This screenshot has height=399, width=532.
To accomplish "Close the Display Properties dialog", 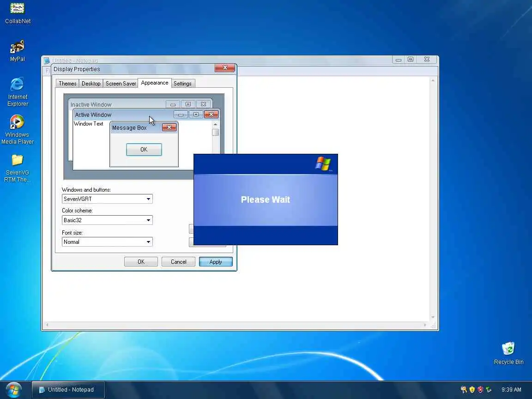I will click(x=224, y=68).
